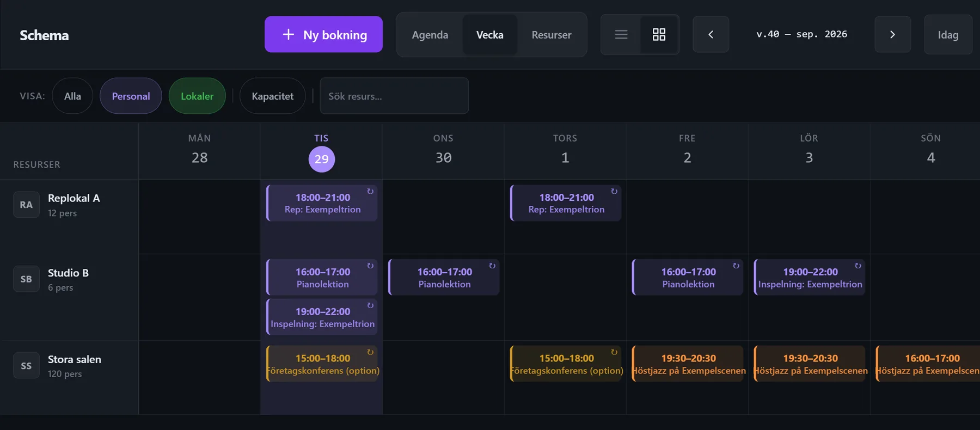This screenshot has height=430, width=980.
Task: Go to next week arrow
Action: [x=892, y=34]
